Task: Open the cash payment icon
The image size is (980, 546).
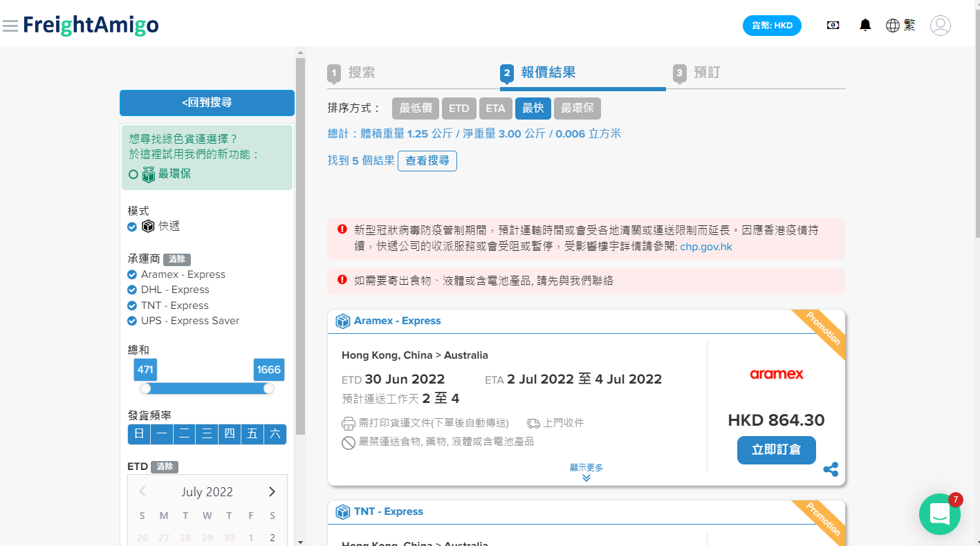Action: 833,25
